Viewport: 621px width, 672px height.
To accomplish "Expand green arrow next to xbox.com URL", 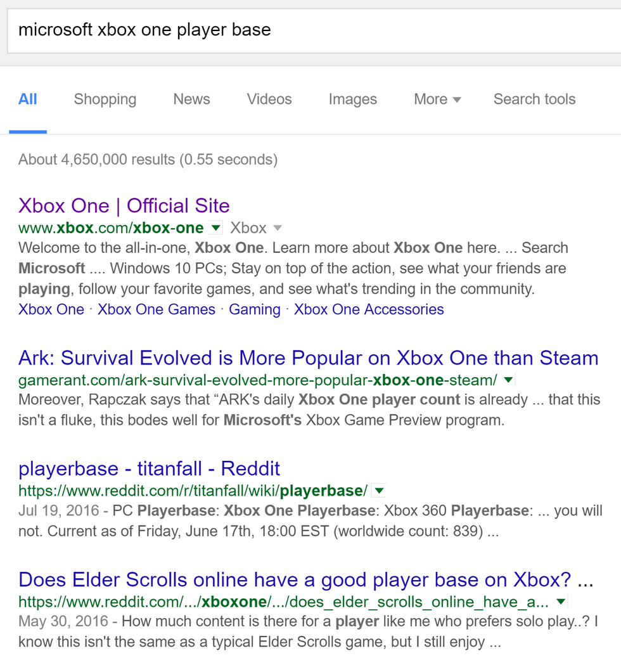I will [x=216, y=228].
